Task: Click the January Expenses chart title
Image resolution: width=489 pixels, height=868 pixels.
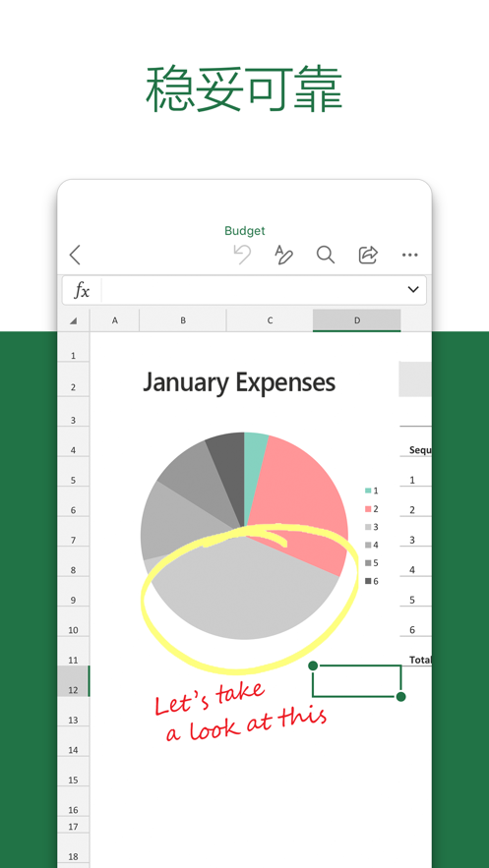Action: (239, 382)
